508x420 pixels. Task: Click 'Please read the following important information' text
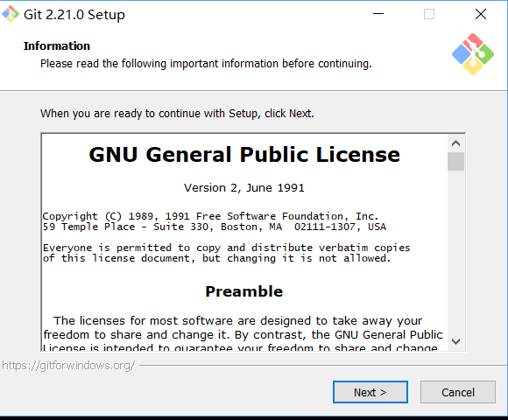pyautogui.click(x=206, y=63)
